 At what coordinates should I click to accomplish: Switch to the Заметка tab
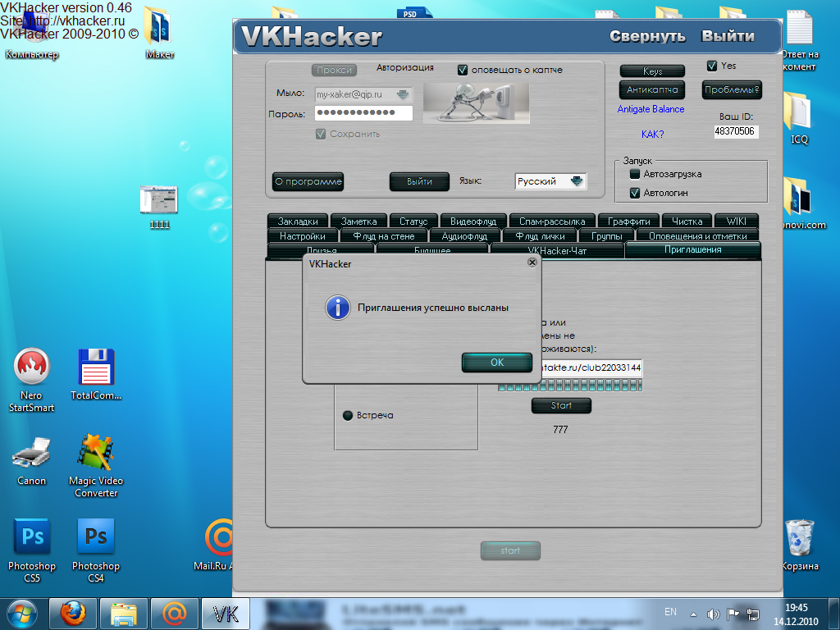[359, 221]
